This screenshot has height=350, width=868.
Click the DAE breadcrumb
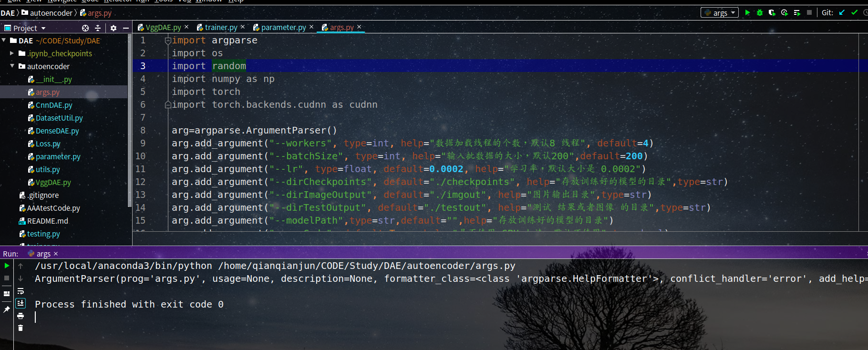point(8,13)
